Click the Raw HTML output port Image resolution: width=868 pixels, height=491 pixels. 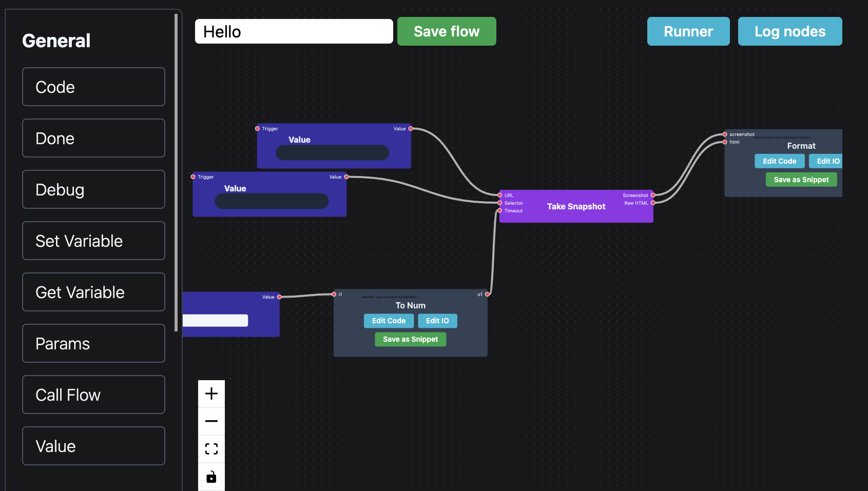[x=653, y=203]
